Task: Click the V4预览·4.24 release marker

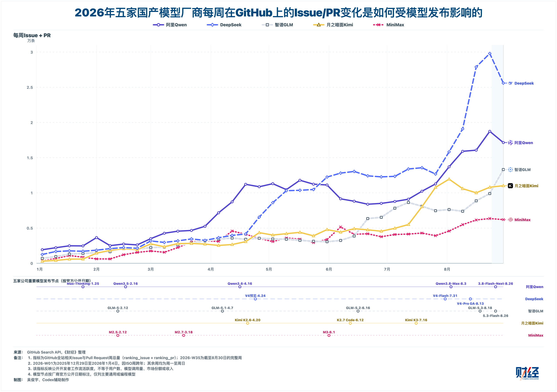Action: pos(255,299)
